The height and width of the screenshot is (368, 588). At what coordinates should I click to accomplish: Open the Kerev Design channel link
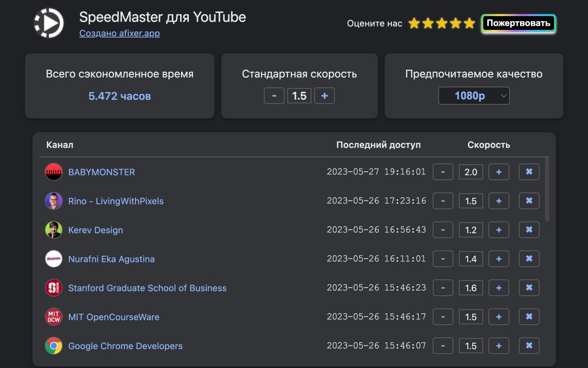(x=96, y=230)
